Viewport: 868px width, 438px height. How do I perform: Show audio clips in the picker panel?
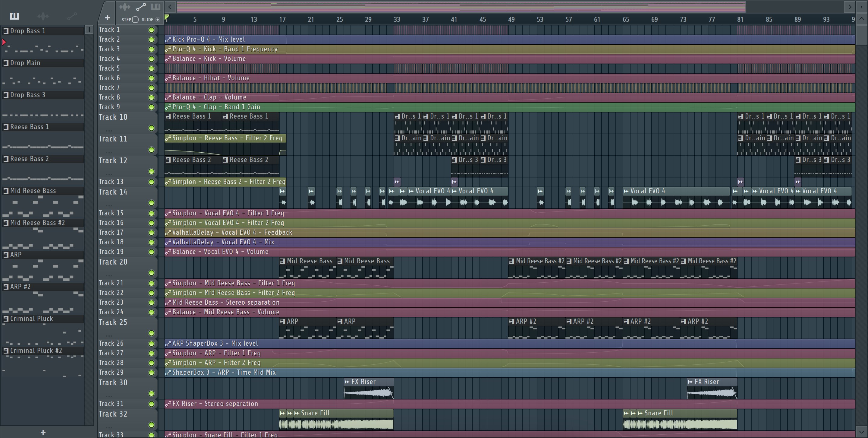click(43, 16)
